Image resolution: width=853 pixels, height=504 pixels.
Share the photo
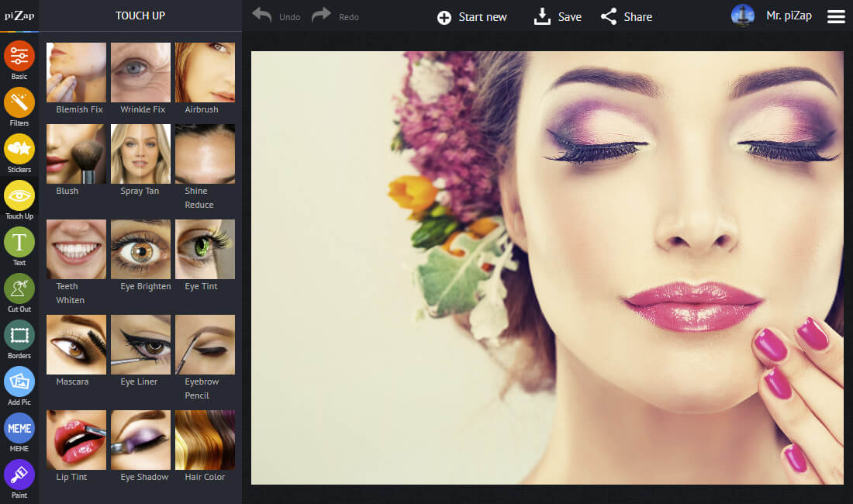[627, 16]
